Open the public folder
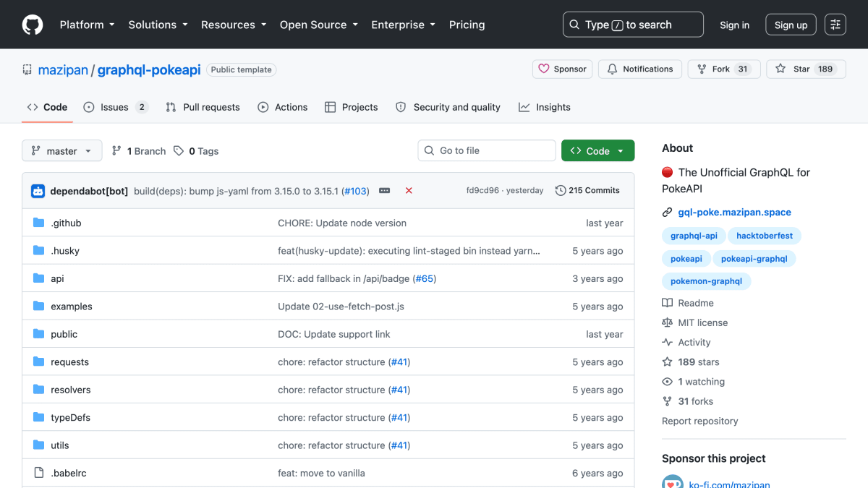Image resolution: width=868 pixels, height=488 pixels. pyautogui.click(x=64, y=334)
